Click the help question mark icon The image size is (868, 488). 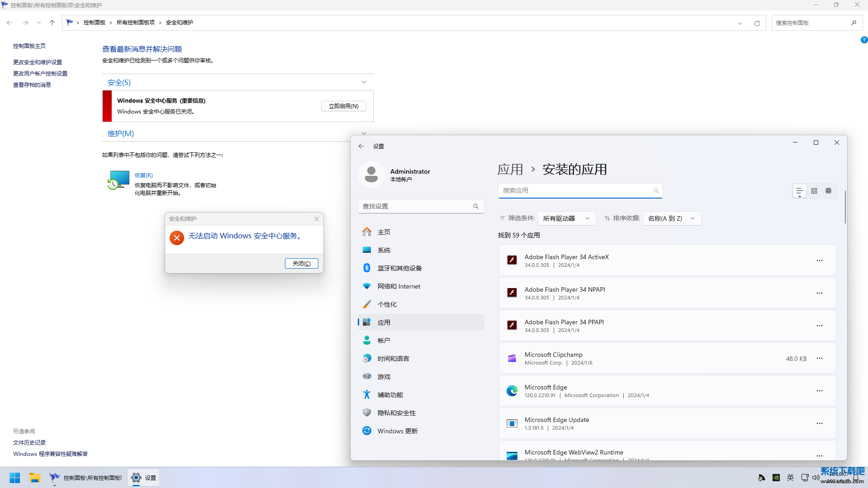(864, 40)
